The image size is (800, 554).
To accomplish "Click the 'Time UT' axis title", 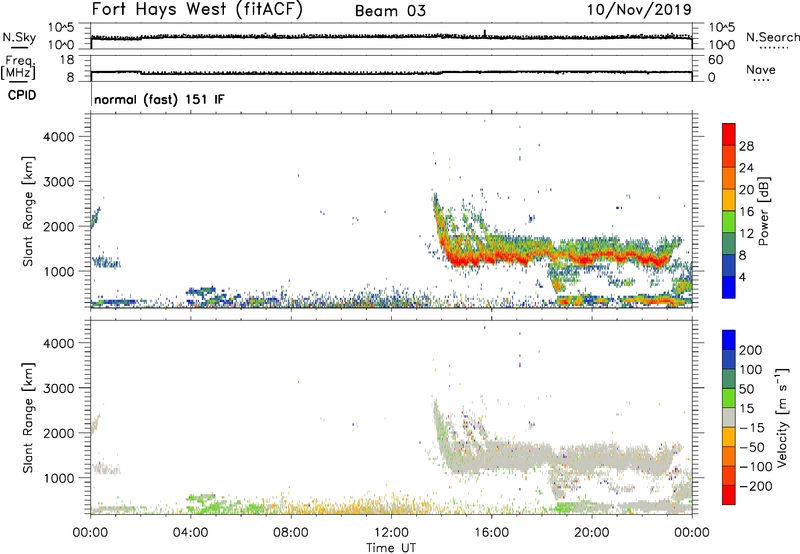I will pyautogui.click(x=391, y=548).
